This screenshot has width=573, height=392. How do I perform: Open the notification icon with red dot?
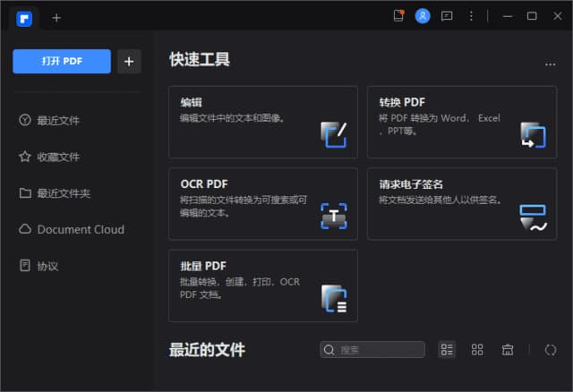point(399,16)
